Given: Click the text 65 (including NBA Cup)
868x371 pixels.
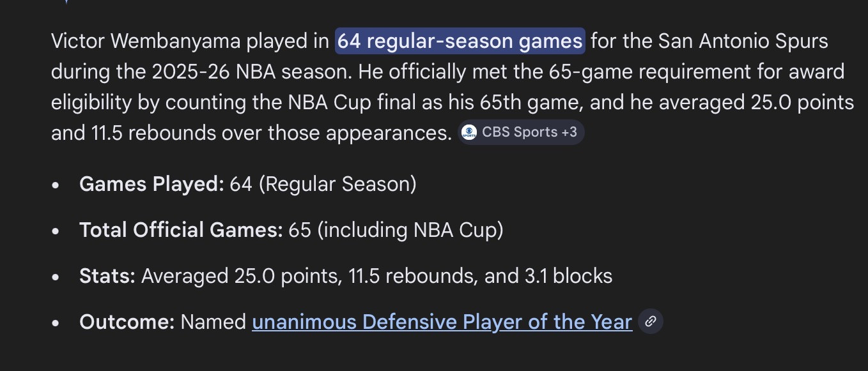Looking at the screenshot, I should 396,231.
